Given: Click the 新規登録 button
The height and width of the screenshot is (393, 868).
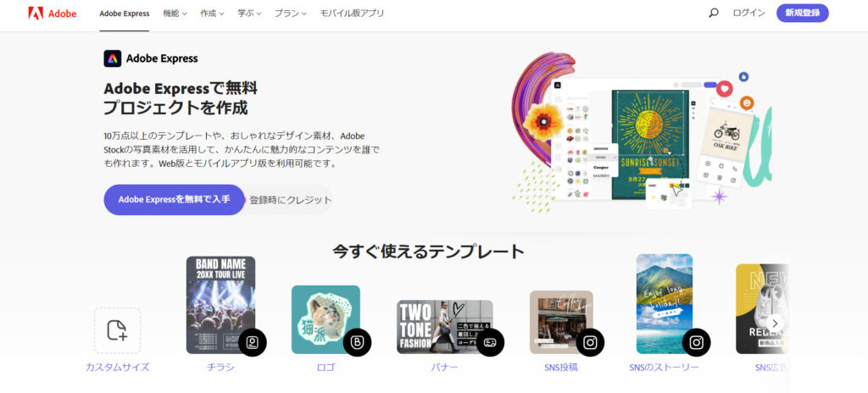Looking at the screenshot, I should [803, 13].
